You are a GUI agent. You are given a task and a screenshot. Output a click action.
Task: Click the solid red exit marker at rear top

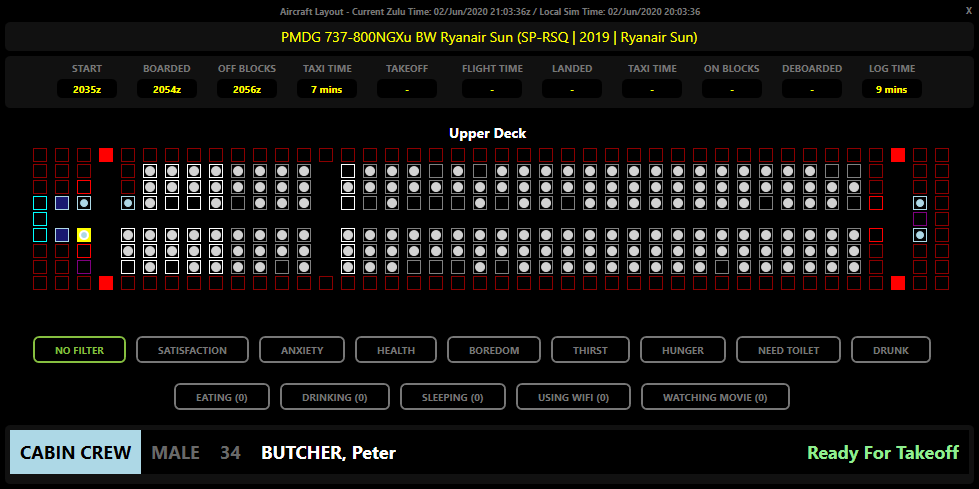click(x=898, y=155)
